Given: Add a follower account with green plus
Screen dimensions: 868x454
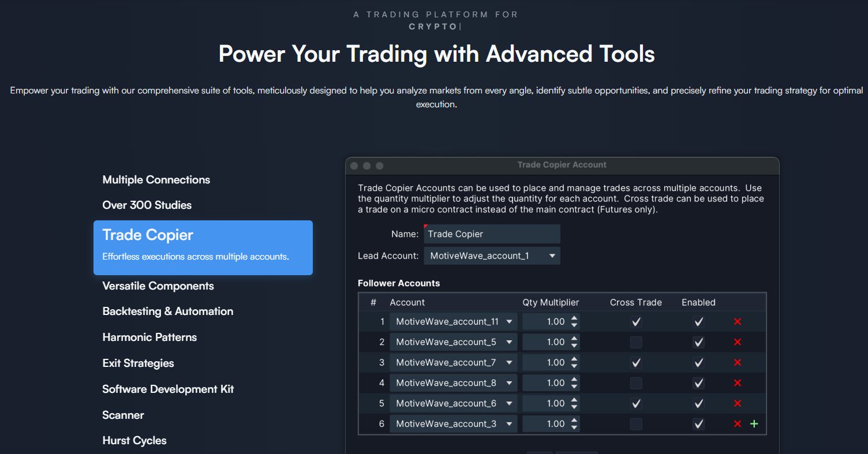Looking at the screenshot, I should [754, 424].
